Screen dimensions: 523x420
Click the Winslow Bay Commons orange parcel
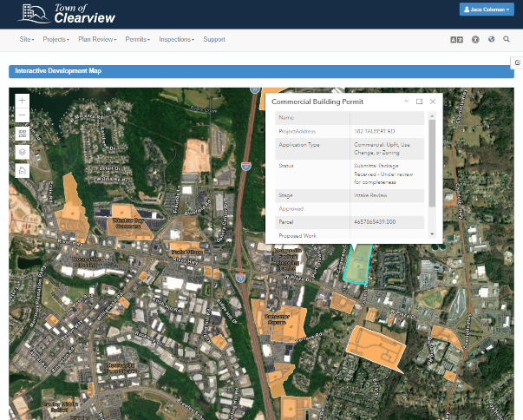[128, 222]
